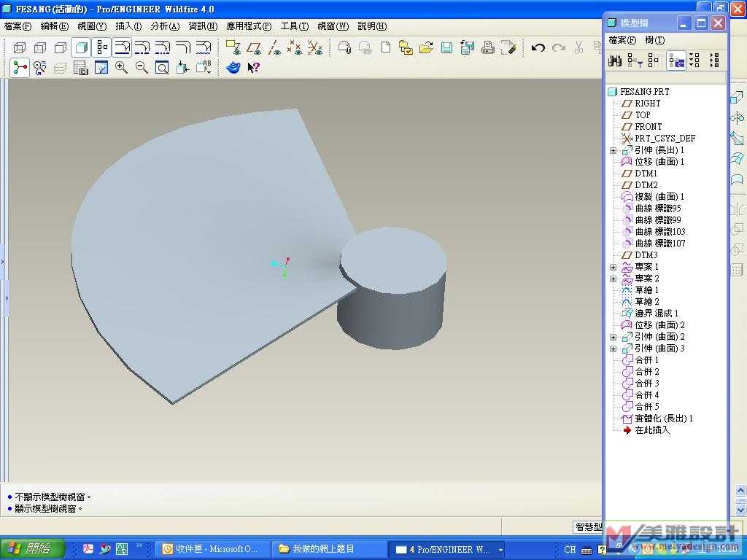The height and width of the screenshot is (560, 747).
Task: Collapse all model tree nodes
Action: (714, 61)
